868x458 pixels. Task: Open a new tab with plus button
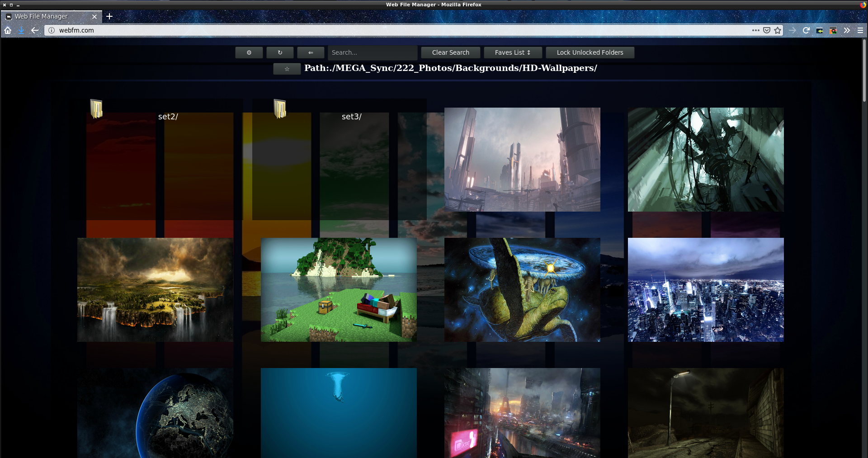[109, 16]
